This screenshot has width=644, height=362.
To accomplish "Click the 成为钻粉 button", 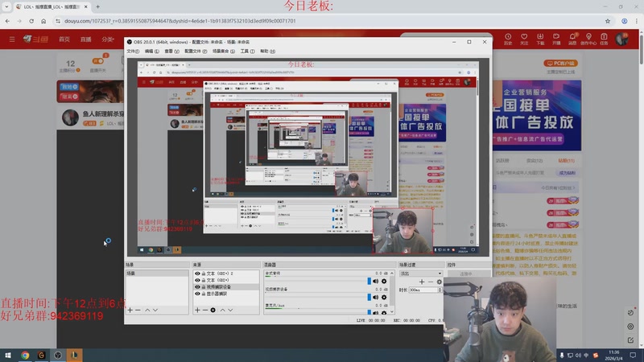I will (x=567, y=173).
